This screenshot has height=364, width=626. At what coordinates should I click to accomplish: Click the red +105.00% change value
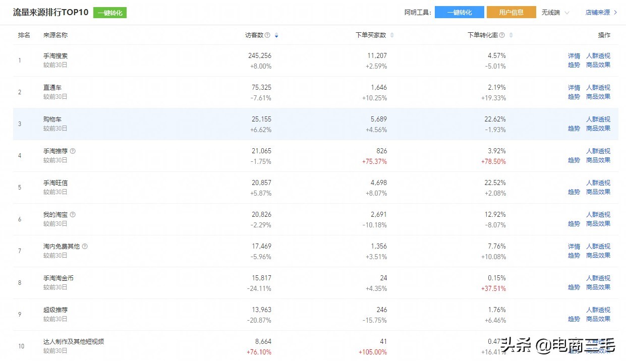[x=373, y=352]
